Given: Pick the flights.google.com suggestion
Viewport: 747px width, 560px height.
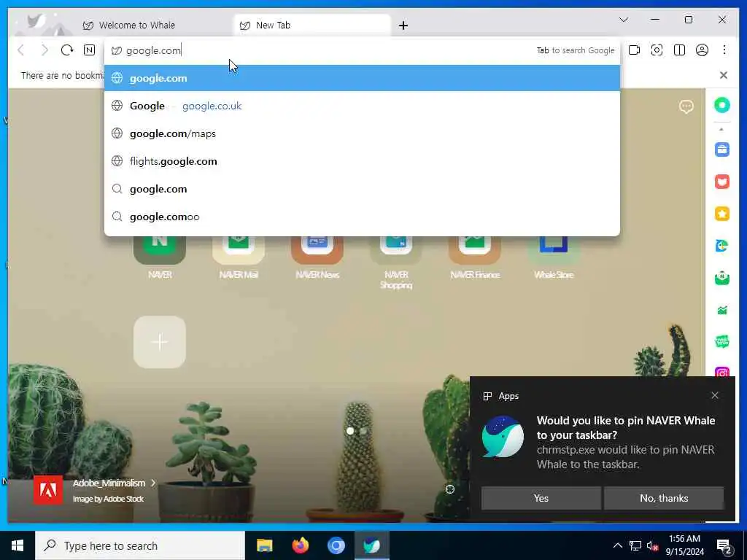Looking at the screenshot, I should [362, 161].
